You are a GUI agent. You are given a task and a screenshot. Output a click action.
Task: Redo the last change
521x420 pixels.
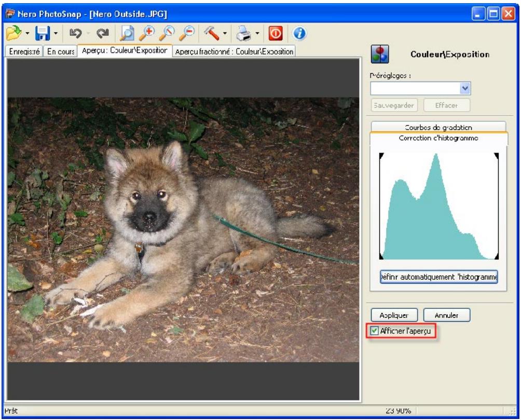pos(102,33)
